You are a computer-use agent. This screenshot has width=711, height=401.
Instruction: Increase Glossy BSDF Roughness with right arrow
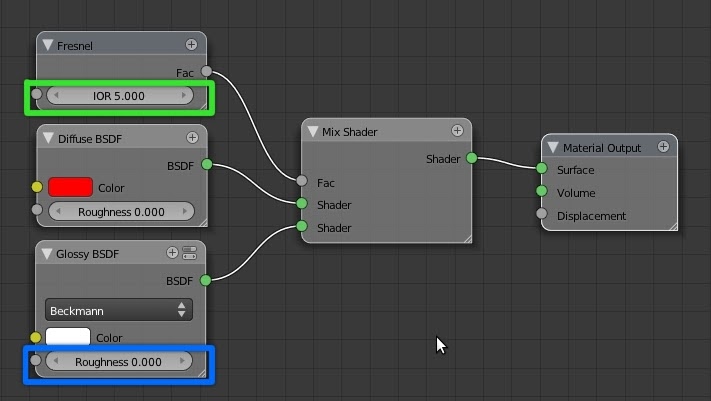(x=182, y=361)
